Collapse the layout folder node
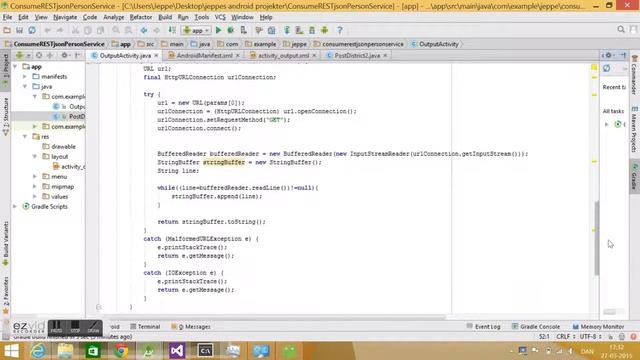The image size is (640, 360). (x=35, y=156)
